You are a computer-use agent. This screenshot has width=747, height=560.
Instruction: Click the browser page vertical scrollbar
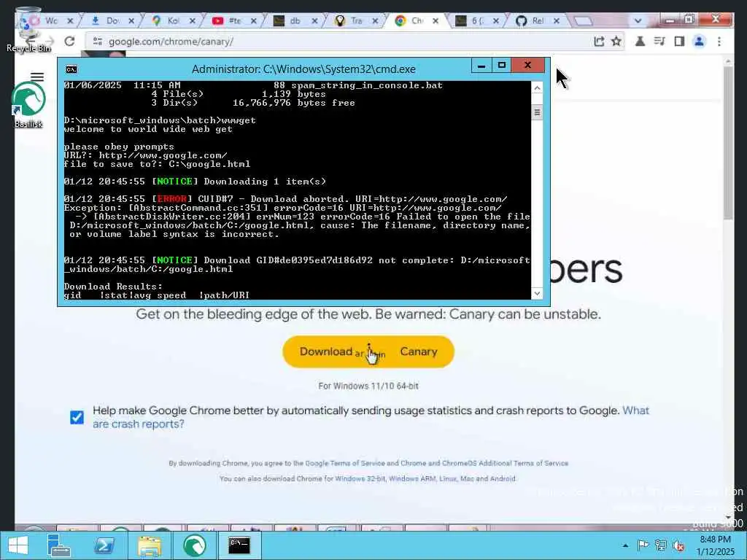click(x=727, y=143)
